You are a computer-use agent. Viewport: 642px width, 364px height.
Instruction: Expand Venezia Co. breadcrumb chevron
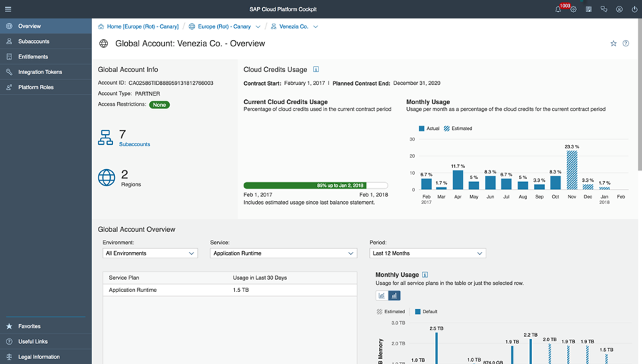click(x=316, y=26)
